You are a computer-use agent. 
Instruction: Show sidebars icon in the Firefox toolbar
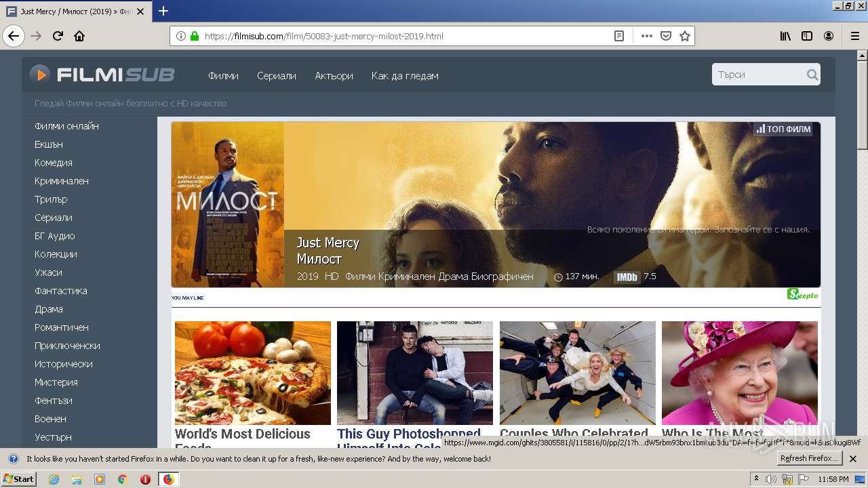coord(807,36)
